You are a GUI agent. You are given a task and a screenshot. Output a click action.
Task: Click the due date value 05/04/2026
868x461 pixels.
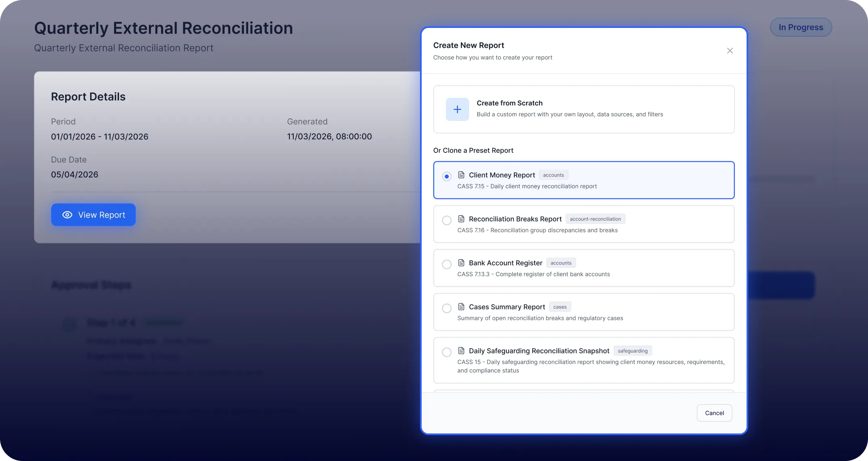coord(74,175)
